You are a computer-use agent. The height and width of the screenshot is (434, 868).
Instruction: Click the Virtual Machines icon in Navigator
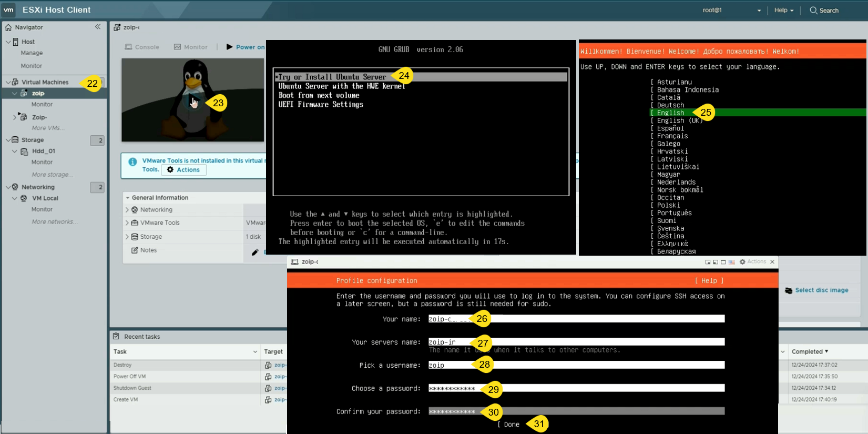point(15,82)
